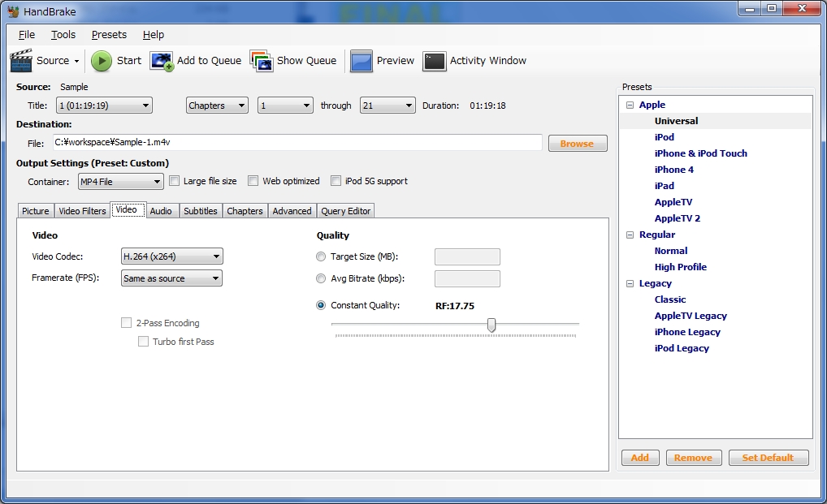This screenshot has height=504, width=827.
Task: Select the Classic preset
Action: pyautogui.click(x=670, y=299)
